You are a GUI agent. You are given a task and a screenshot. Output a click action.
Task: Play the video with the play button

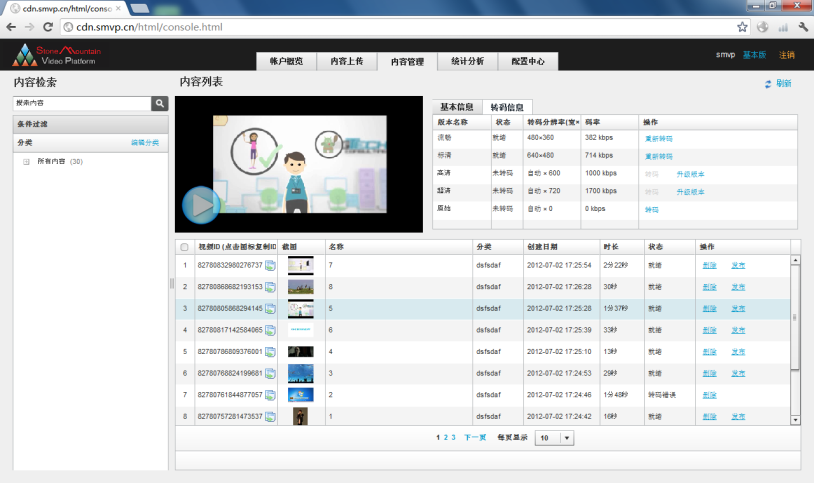point(201,205)
